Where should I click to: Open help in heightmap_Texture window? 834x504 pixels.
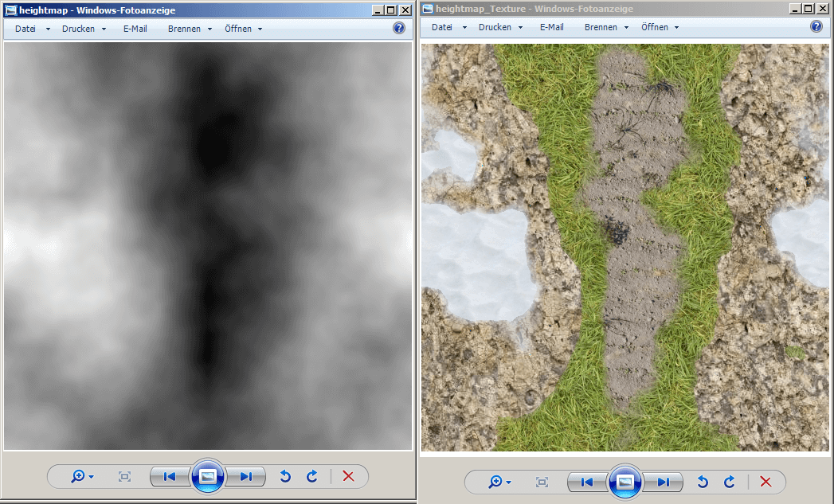[x=816, y=27]
